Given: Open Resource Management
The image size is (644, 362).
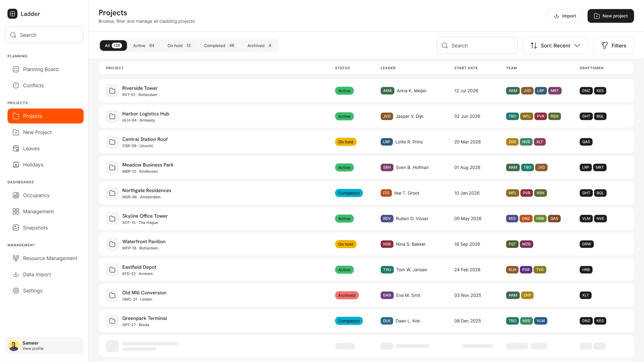Looking at the screenshot, I should click(x=45, y=258).
